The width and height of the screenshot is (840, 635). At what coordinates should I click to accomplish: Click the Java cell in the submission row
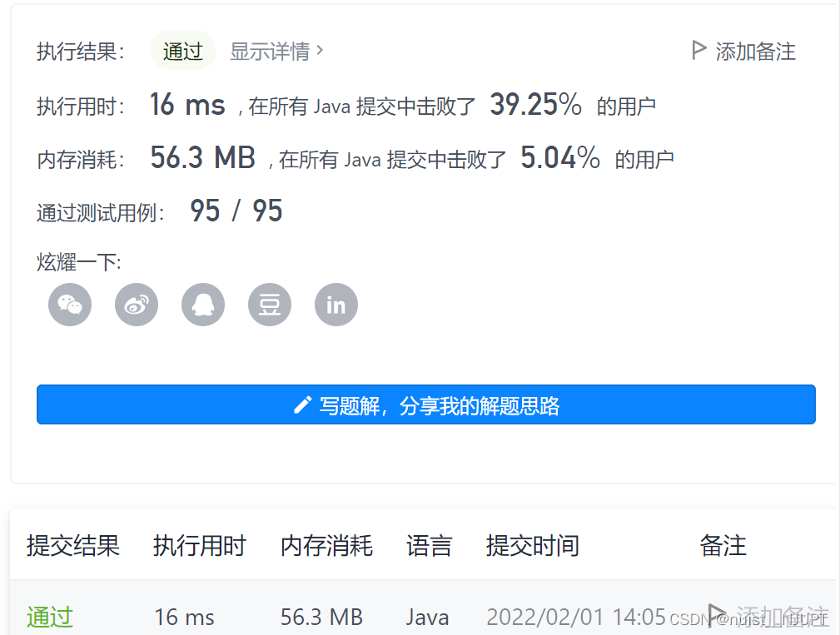coord(427,618)
